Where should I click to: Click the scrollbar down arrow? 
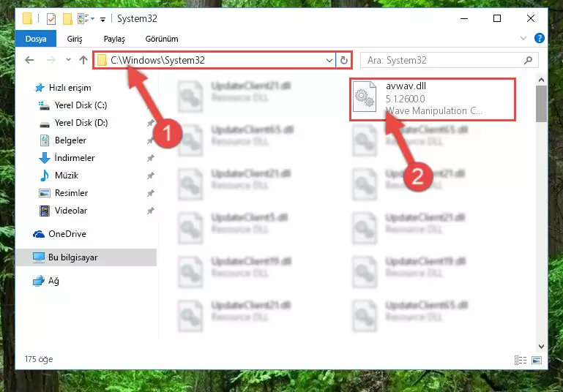click(x=541, y=347)
